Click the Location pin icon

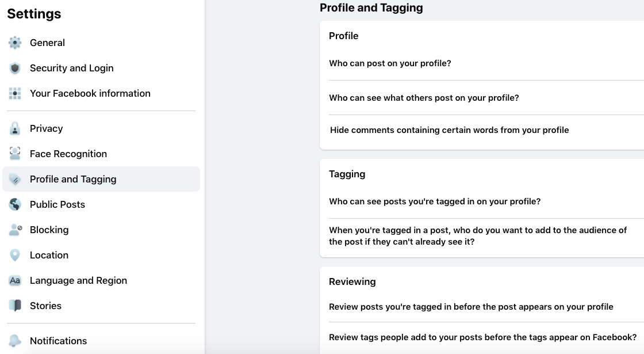(x=15, y=255)
